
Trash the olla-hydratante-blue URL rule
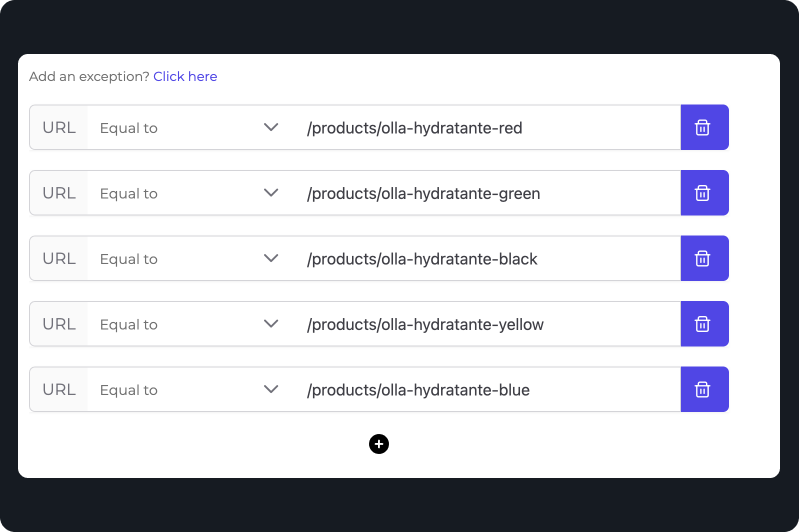click(704, 390)
